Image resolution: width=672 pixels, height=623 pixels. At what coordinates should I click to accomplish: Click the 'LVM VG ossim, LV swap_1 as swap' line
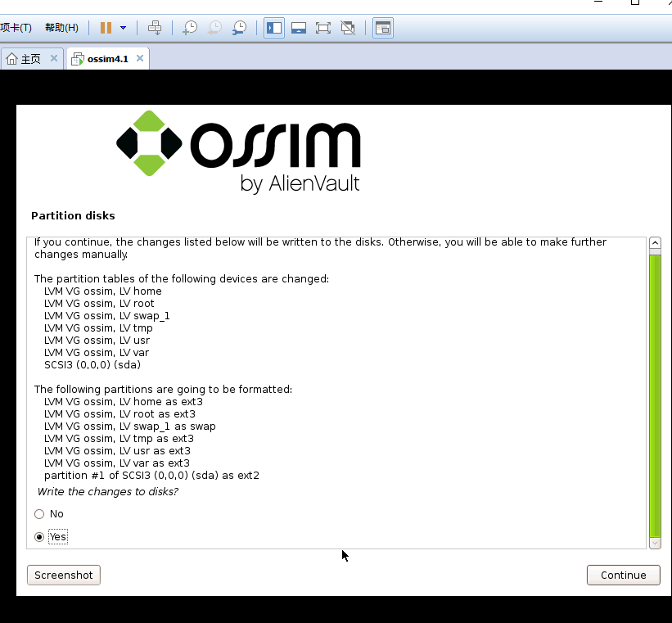point(130,427)
